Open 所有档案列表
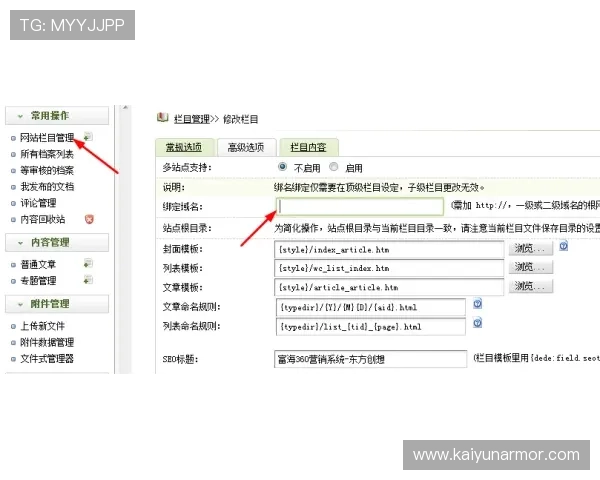Viewport: 600px width, 480px height. pyautogui.click(x=47, y=154)
